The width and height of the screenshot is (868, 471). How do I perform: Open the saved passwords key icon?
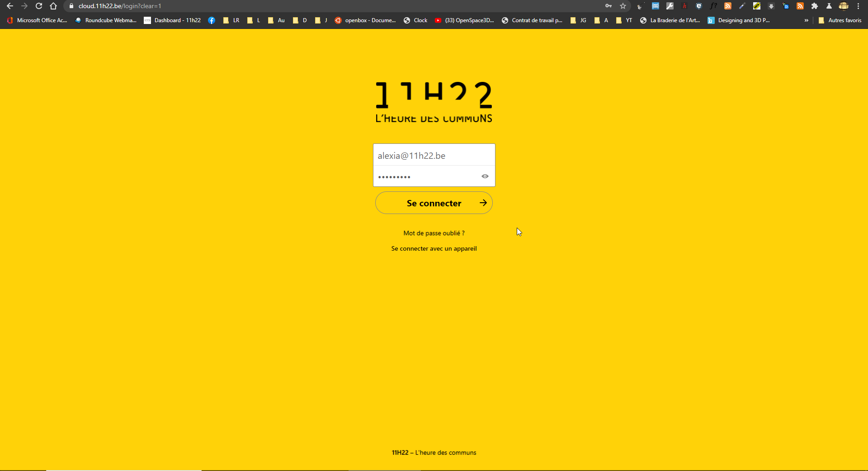tap(609, 6)
